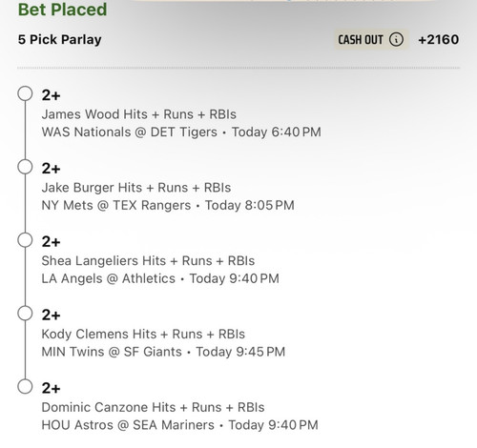View HOU Astros @ SEA Mariners game
This screenshot has height=448, width=477.
coord(128,425)
